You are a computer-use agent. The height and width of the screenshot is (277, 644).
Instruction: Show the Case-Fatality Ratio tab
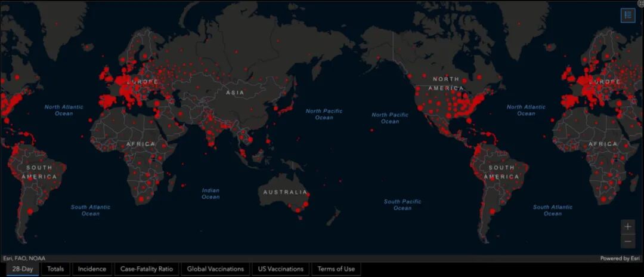146,269
